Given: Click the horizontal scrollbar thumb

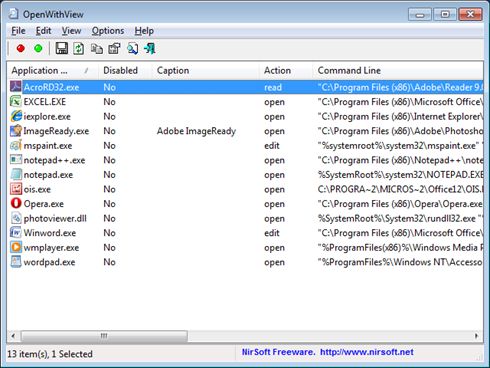Looking at the screenshot, I should click(104, 336).
